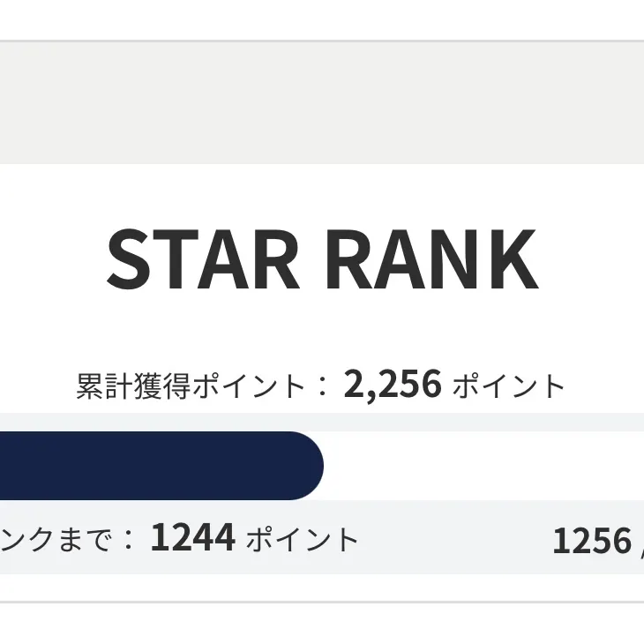Click the gray banner above STAR RANK
Screen dimensions: 644x644
click(x=322, y=102)
